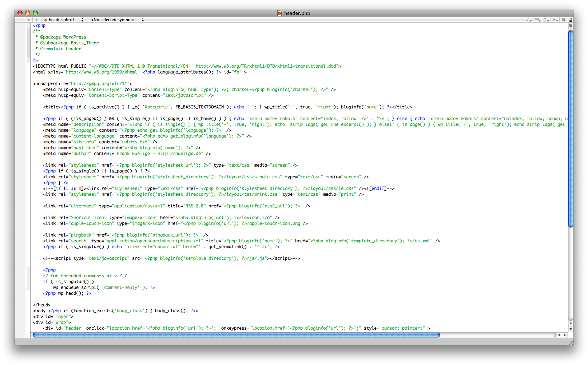Click the meta name="content-language" line
Viewport: 588px width, 365px height.
[x=147, y=136]
